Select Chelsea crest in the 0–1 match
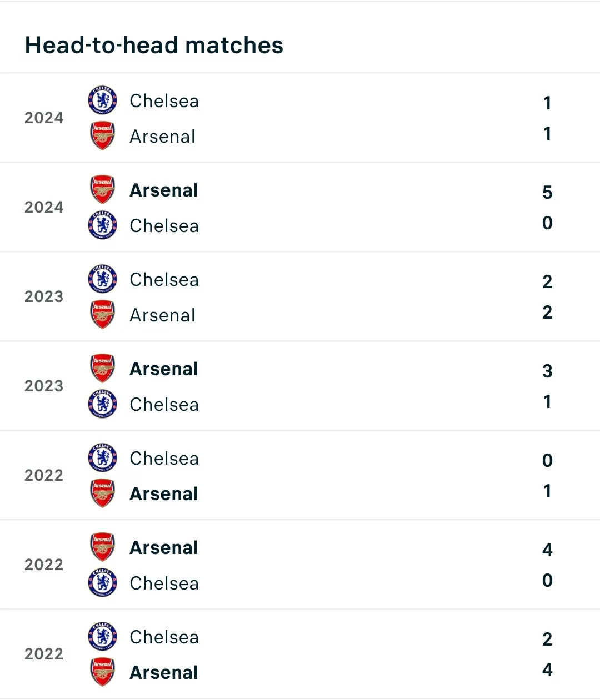Screen dimensions: 600x700 (x=102, y=458)
